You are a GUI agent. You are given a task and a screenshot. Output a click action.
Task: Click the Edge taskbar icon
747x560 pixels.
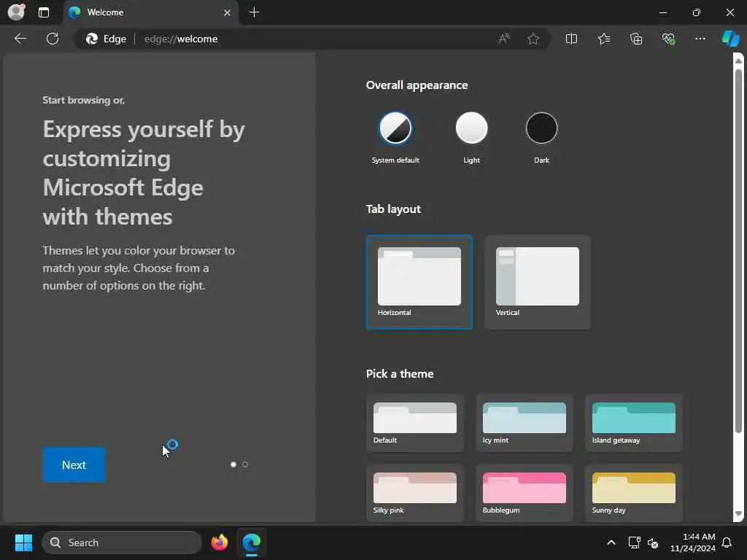pos(252,542)
